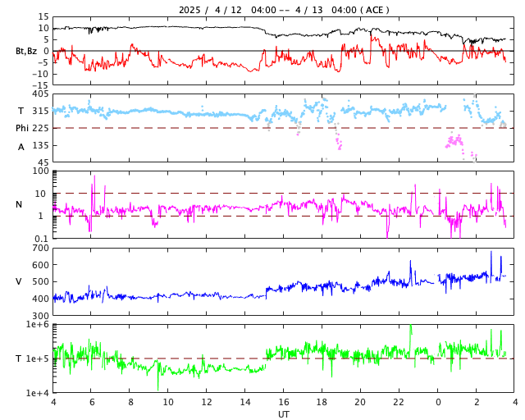The image size is (525, 420).
Task: Click the chart title date range text
Action: tap(284, 10)
